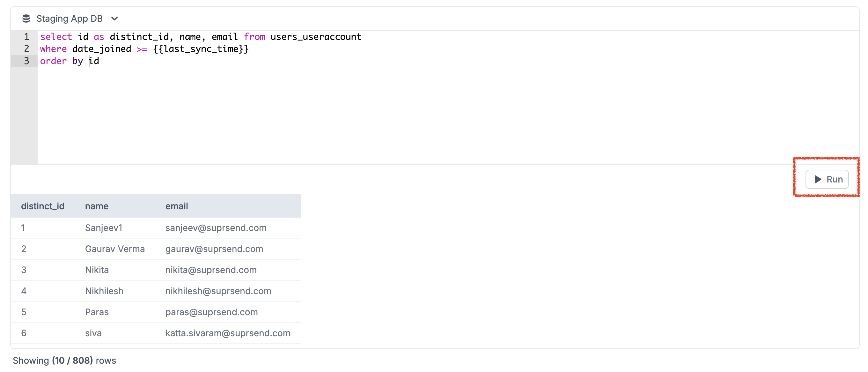
Task: Click the database stack icon
Action: coord(26,19)
